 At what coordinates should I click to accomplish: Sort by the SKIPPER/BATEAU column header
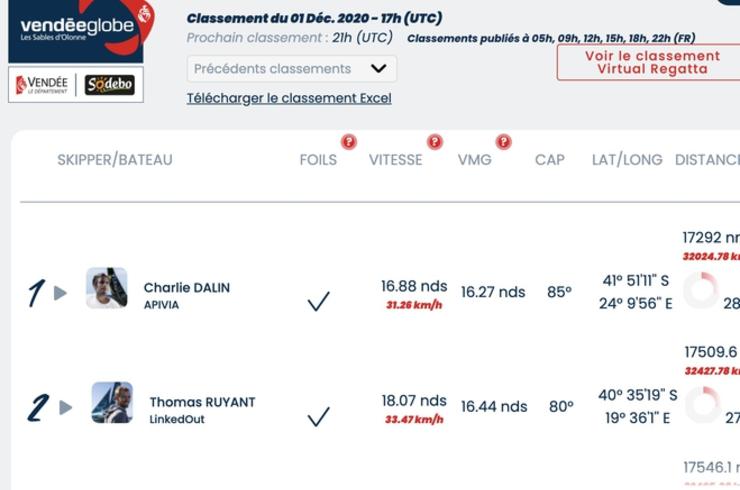115,160
